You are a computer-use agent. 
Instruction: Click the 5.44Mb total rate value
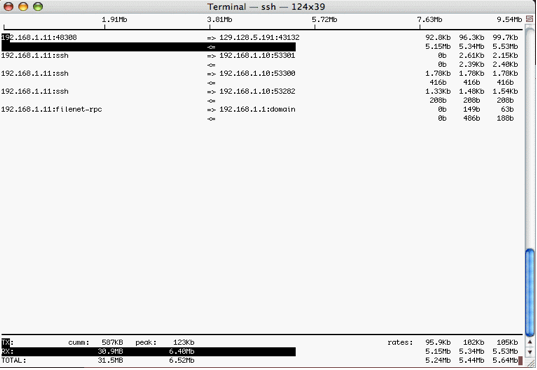pos(472,360)
